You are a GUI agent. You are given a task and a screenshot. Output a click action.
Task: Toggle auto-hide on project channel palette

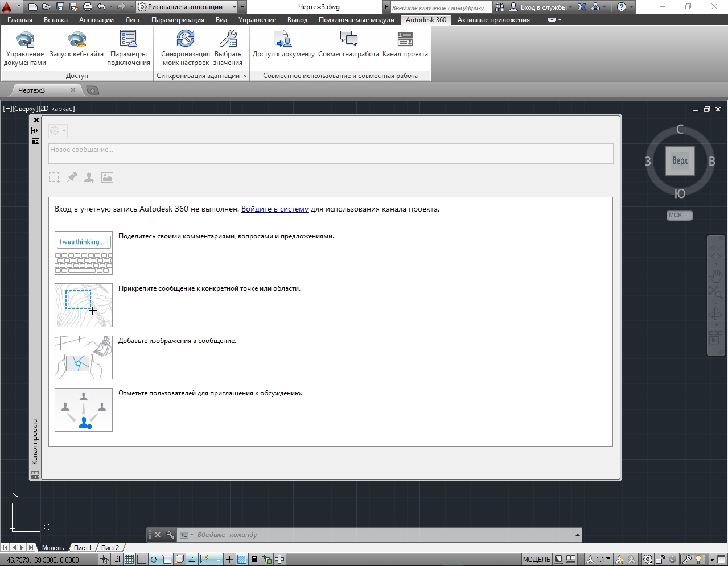(35, 130)
